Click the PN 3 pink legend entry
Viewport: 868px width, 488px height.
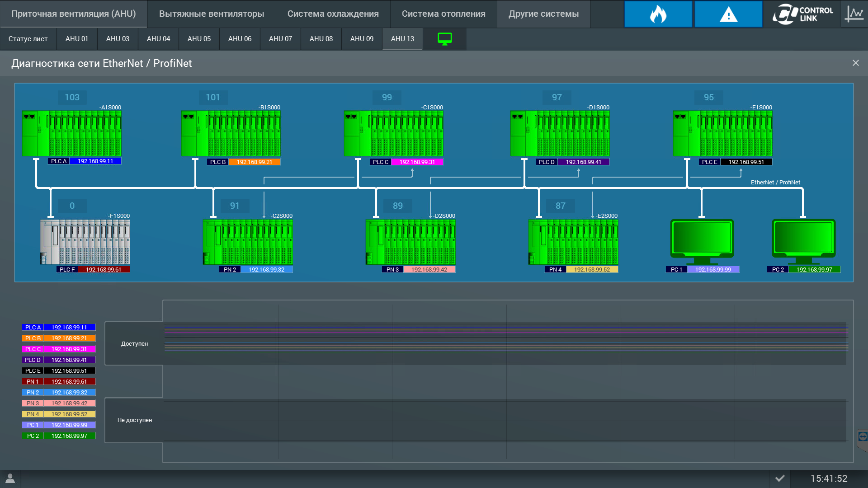click(59, 404)
